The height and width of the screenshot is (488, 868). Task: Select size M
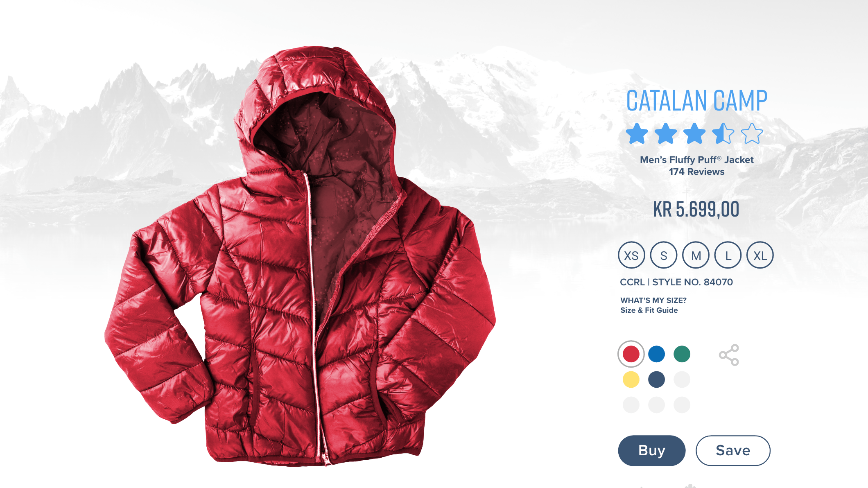696,255
